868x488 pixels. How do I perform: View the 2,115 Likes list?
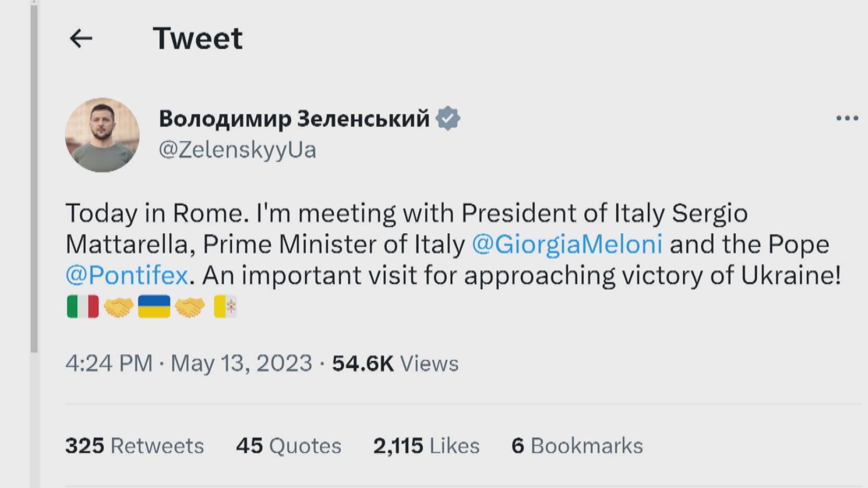point(426,446)
